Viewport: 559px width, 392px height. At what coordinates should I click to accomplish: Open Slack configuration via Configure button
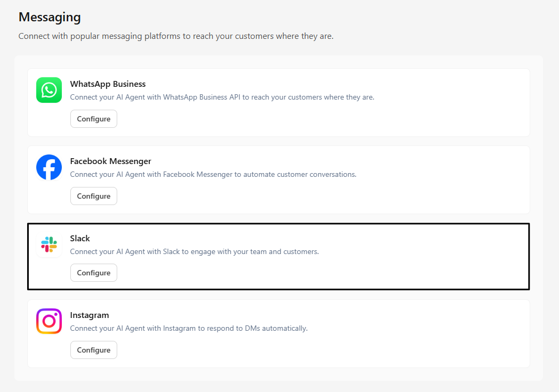(94, 273)
